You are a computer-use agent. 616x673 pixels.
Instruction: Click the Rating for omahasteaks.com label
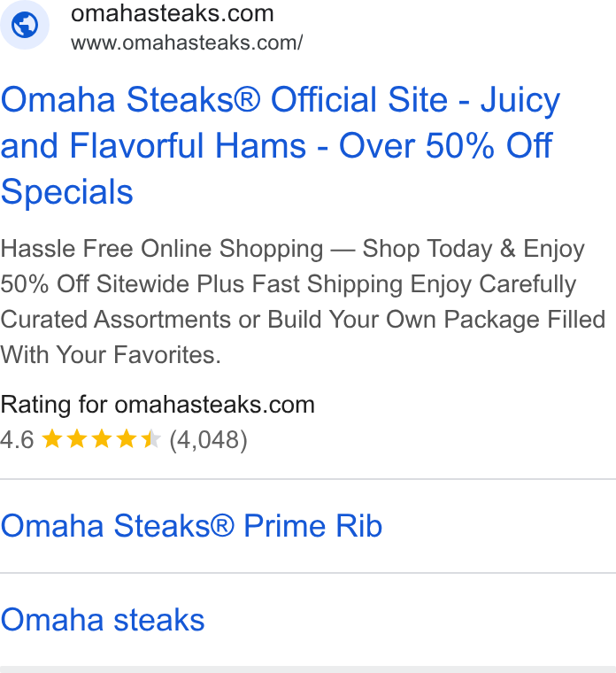tap(158, 405)
